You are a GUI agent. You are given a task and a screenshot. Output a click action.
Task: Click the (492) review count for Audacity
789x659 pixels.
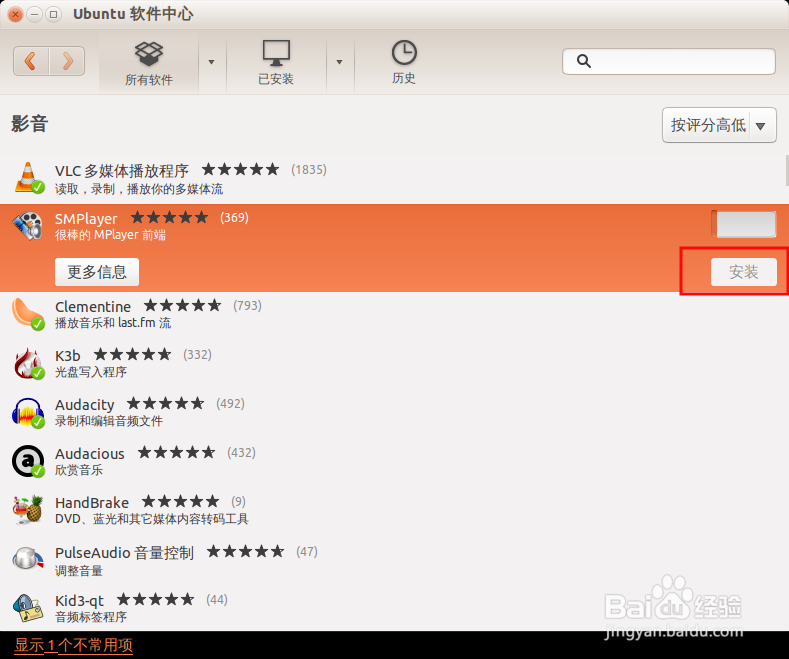[230, 403]
